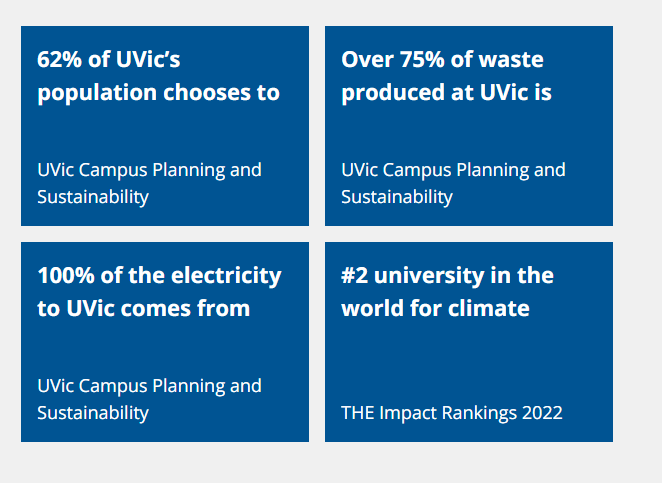
Task: Click the text 'to UVic comes from'
Action: coord(143,308)
